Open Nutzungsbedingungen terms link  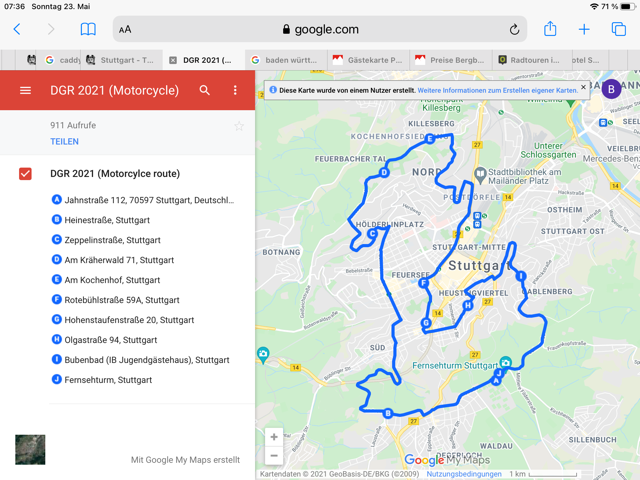(464, 474)
